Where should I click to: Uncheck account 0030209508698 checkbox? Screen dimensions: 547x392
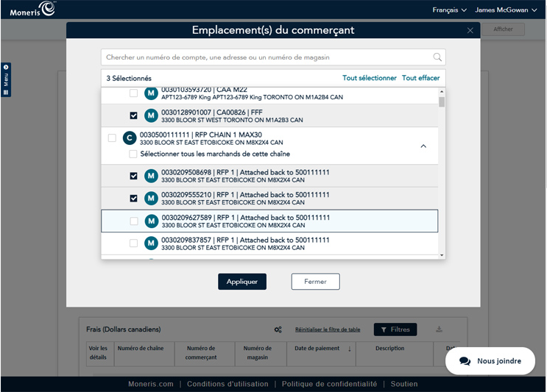tap(133, 176)
